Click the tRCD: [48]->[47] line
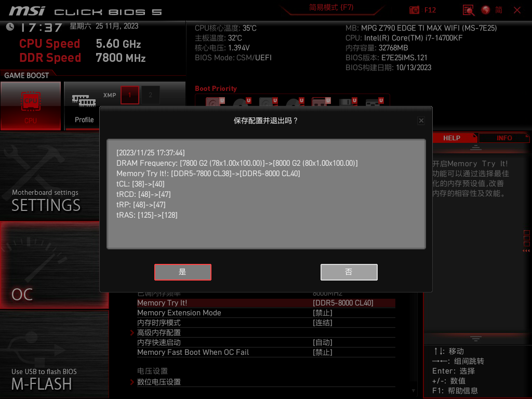The height and width of the screenshot is (399, 532). pyautogui.click(x=143, y=194)
